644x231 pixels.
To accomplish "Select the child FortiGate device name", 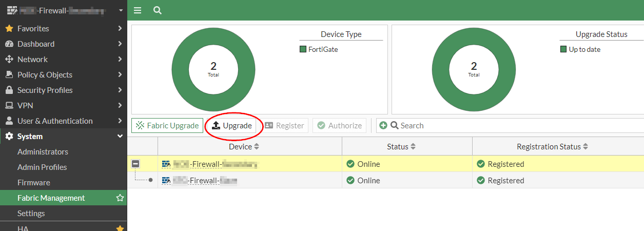I will click(205, 180).
